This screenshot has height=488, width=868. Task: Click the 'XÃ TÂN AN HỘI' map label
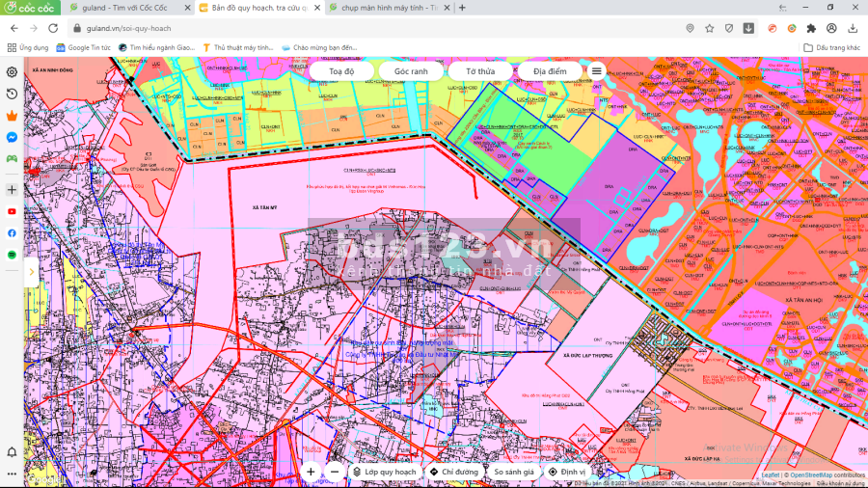coord(803,300)
